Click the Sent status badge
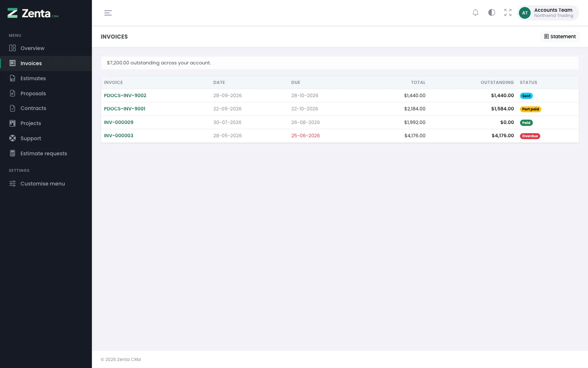 pos(526,96)
